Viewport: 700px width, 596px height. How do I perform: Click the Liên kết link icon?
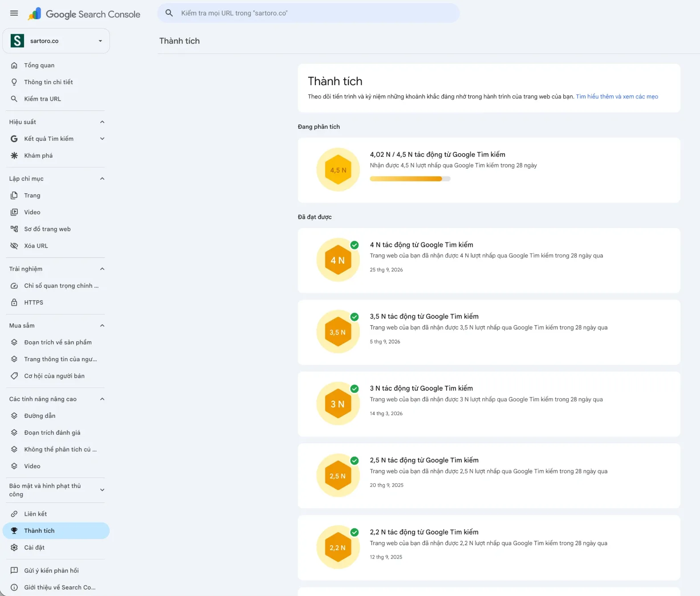(14, 514)
